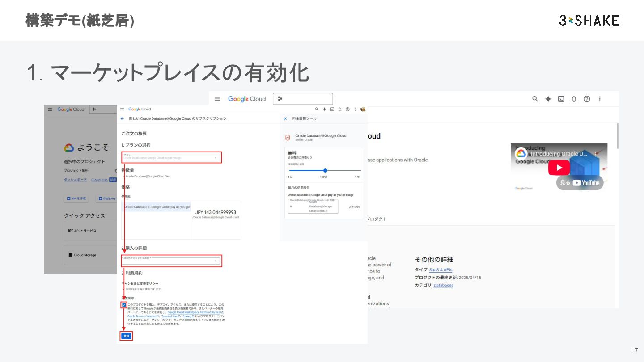Play the Introducing Oracle YouTube video
This screenshot has width=644, height=362.
[x=559, y=168]
